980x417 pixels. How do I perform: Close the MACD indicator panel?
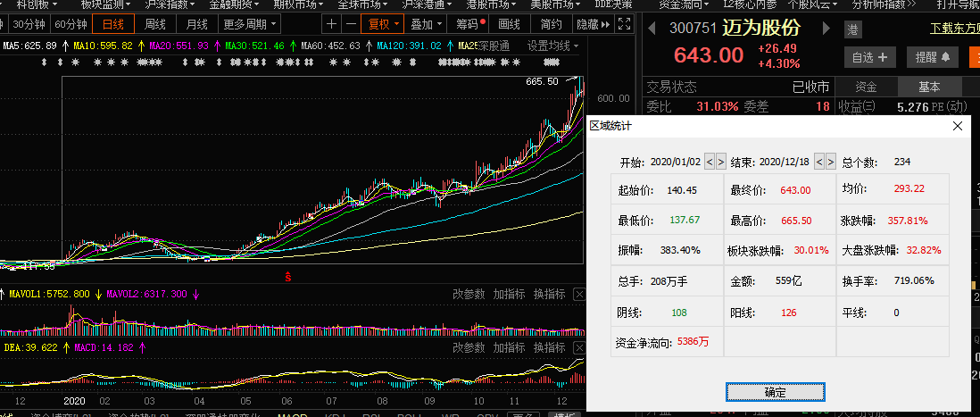pos(578,347)
